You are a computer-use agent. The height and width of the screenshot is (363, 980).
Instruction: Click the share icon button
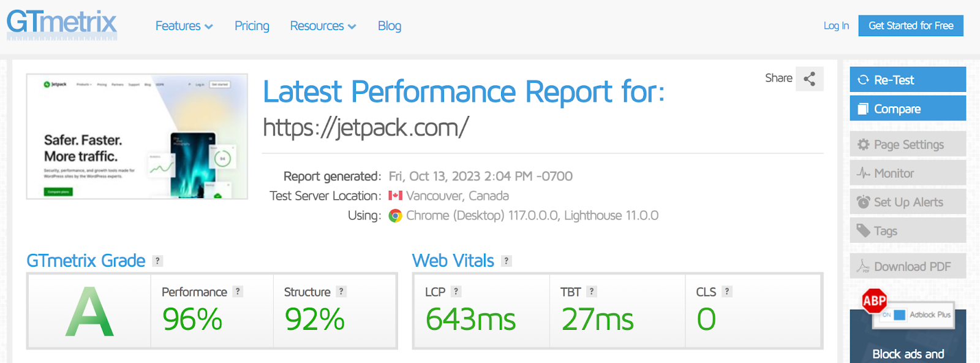point(809,78)
